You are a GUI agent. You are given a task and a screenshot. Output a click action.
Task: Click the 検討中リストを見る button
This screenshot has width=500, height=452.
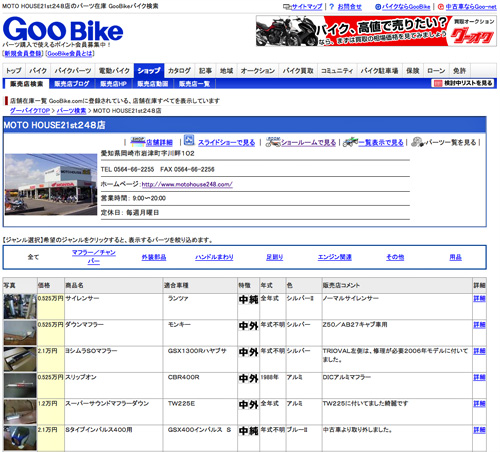tap(464, 83)
